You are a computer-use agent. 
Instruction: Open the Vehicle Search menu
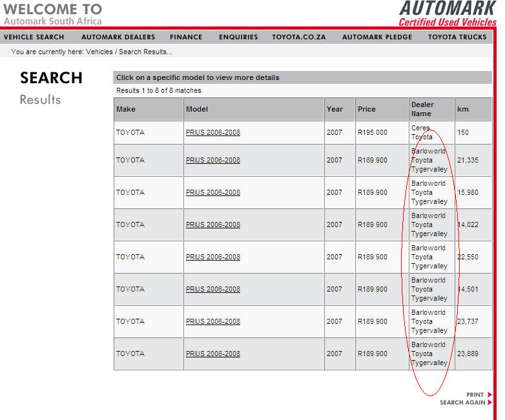click(x=34, y=37)
